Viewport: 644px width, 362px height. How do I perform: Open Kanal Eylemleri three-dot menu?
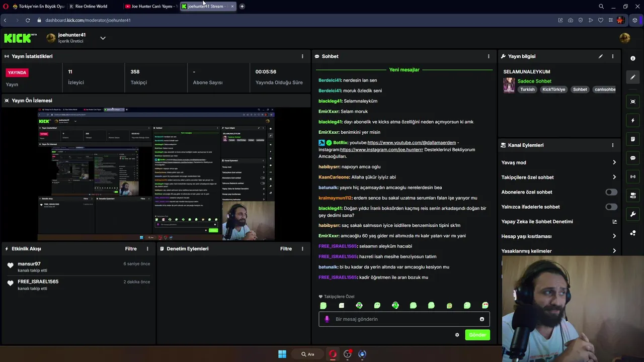pos(613,145)
